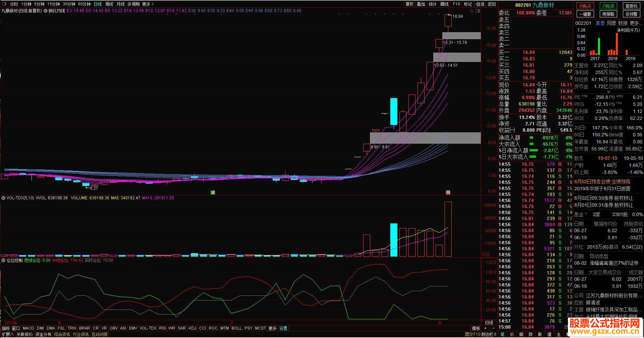Collapse the VOL-TDX volume panel indicator circle

click(x=3, y=198)
